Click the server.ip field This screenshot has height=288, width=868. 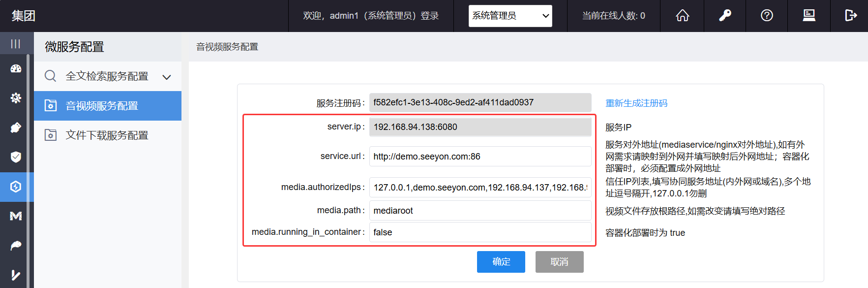[x=480, y=127]
